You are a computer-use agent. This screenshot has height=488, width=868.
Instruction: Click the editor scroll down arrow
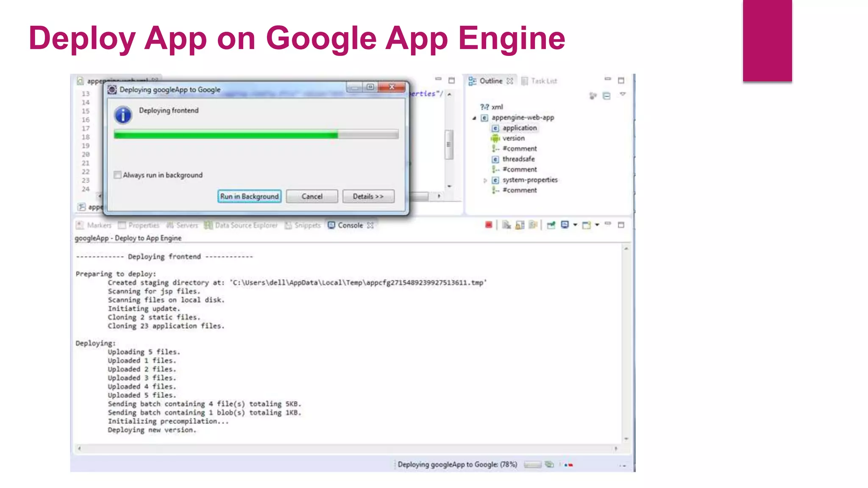click(x=449, y=186)
